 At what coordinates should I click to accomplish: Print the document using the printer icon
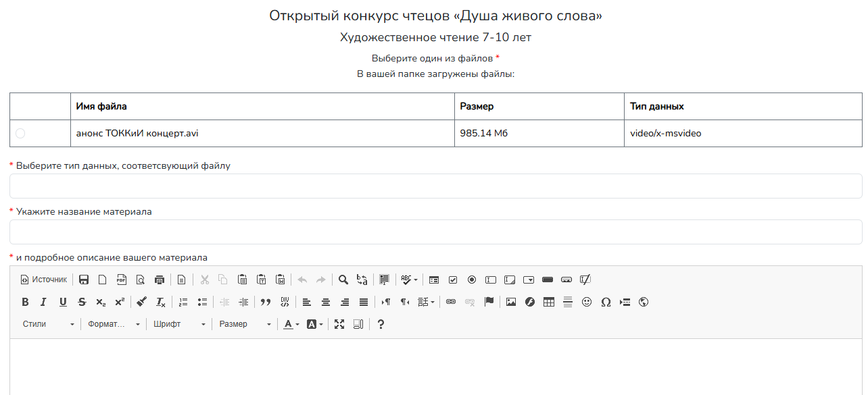160,280
